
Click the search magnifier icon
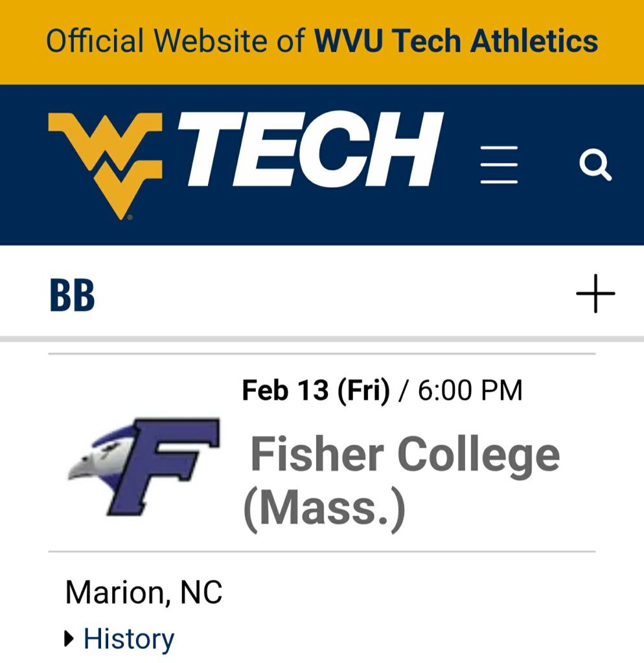(x=595, y=165)
